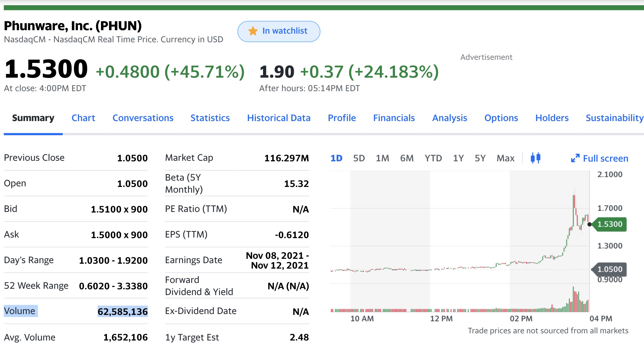
Task: Open the Conversations tab
Action: pyautogui.click(x=143, y=118)
